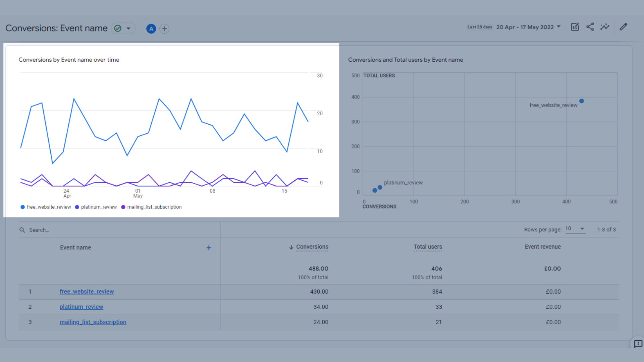
Task: Click Last 28 days label
Action: pyautogui.click(x=480, y=27)
